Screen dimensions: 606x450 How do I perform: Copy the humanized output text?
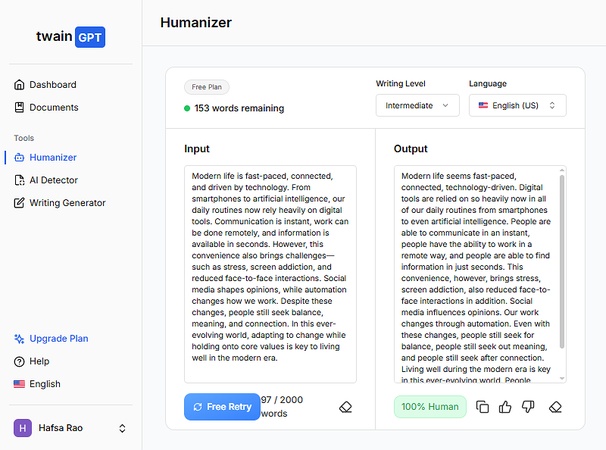pyautogui.click(x=482, y=407)
